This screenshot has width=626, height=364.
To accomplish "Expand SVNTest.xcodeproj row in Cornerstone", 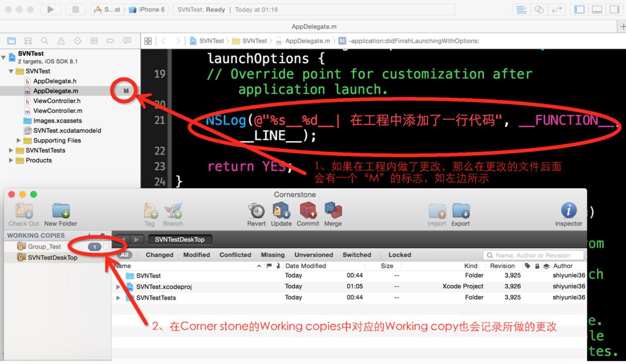I will pyautogui.click(x=119, y=287).
